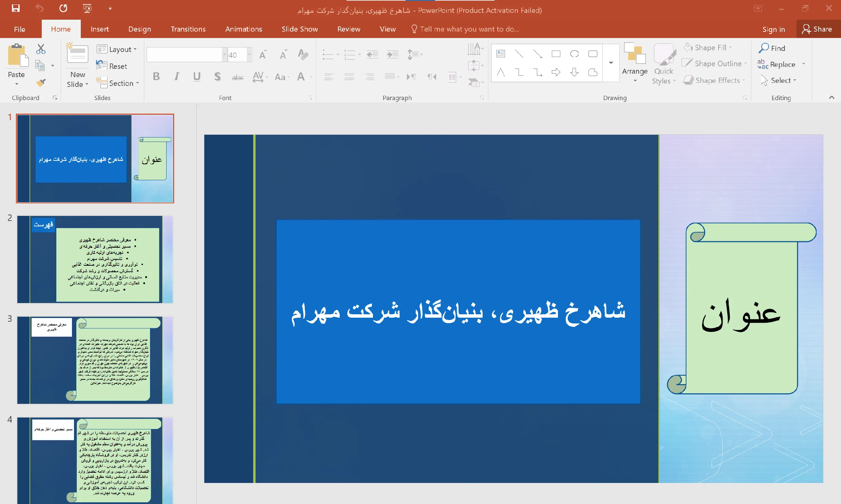841x504 pixels.
Task: Switch to the Insert tab
Action: (x=99, y=29)
